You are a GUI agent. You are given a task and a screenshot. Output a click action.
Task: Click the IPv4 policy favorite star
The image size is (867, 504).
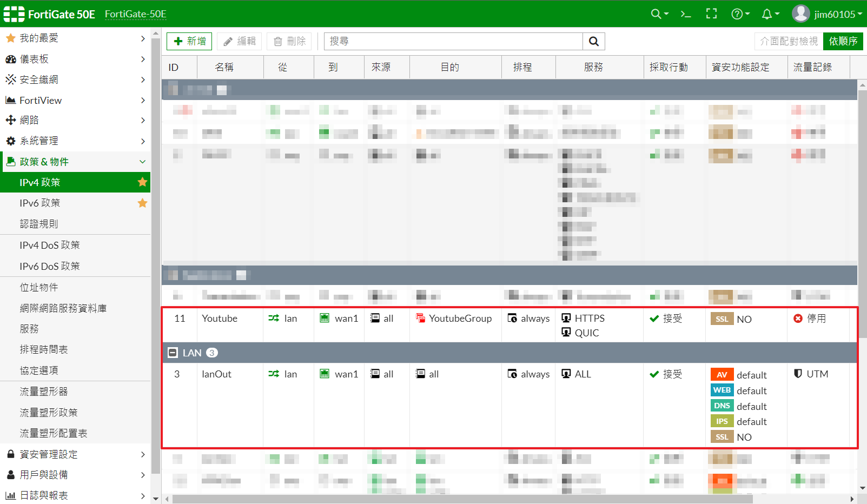point(142,182)
